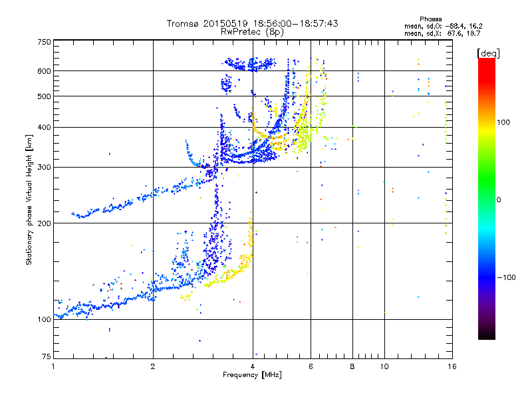Click the 'RwPretec (8p)' subtitle
532x399 pixels.
tap(252, 32)
